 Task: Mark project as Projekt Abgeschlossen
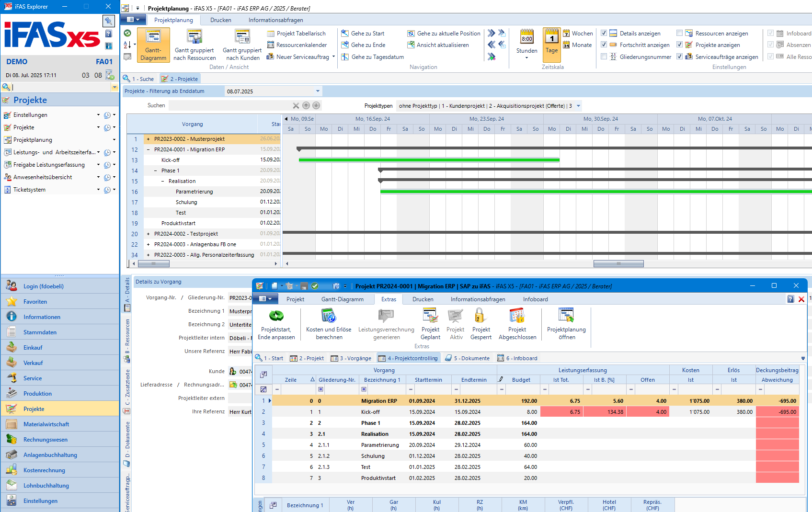tap(517, 324)
